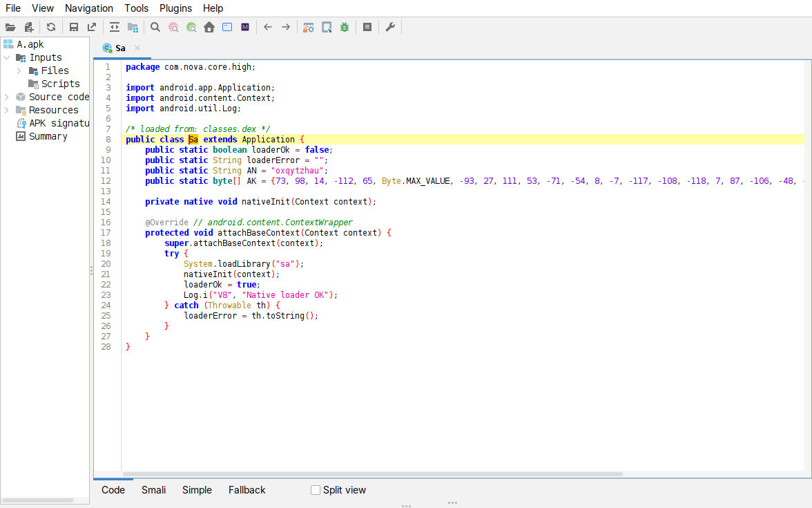Go to application class window icon
Viewport: 812px width, 508px height.
227,28
